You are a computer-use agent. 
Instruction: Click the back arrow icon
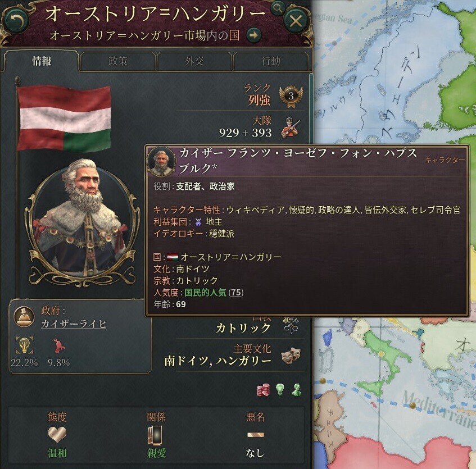16,20
